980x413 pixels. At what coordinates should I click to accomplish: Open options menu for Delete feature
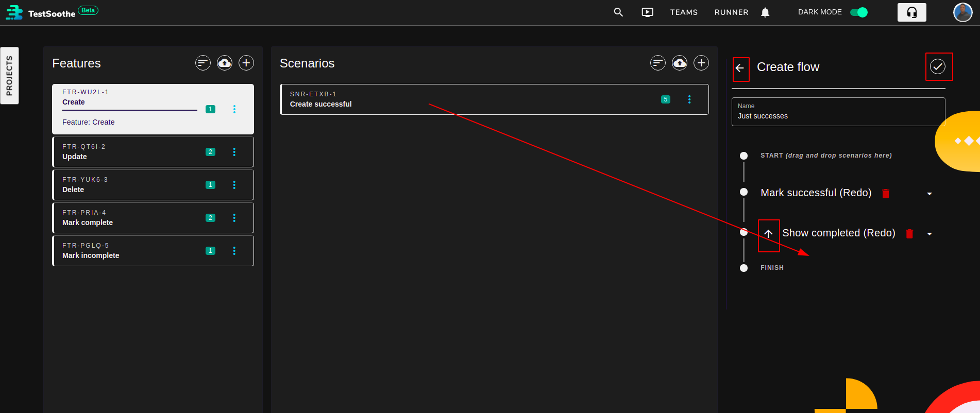234,185
